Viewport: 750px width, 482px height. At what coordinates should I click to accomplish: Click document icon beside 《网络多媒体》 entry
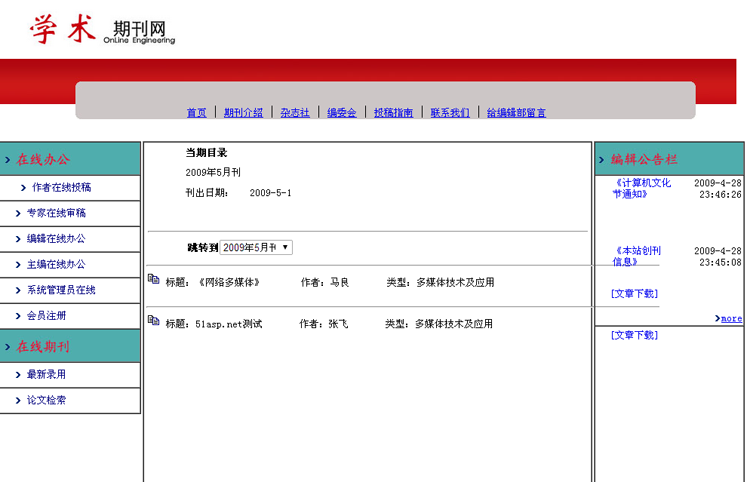pos(153,279)
